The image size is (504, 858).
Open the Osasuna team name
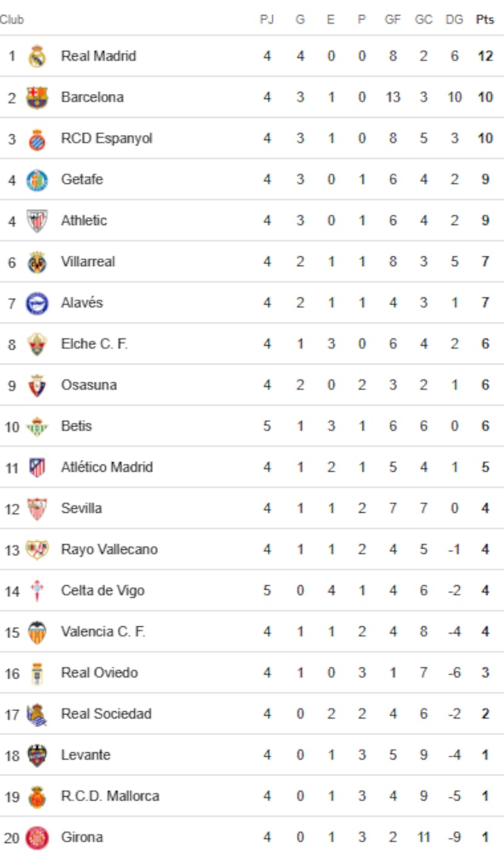89,385
